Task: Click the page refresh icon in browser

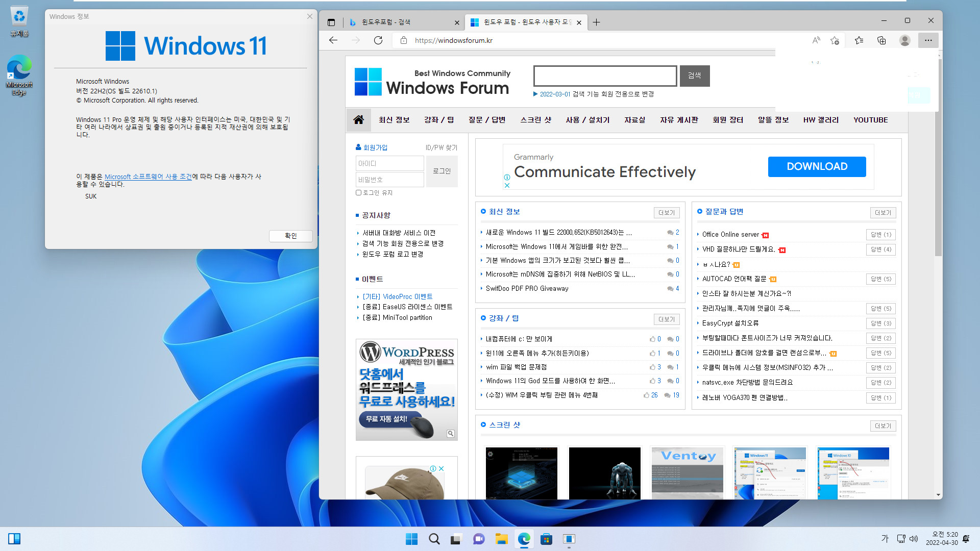Action: point(378,40)
